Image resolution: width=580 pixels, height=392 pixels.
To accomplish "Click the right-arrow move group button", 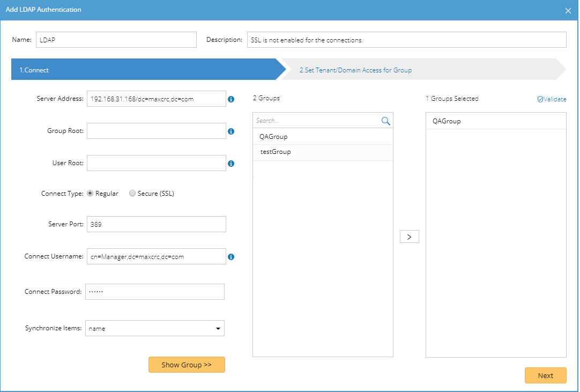I will click(x=409, y=236).
